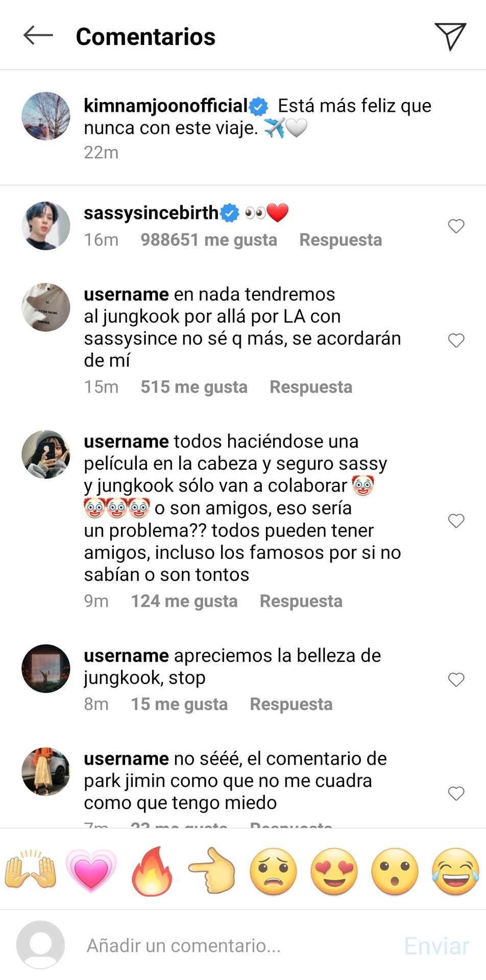Open direct share paper plane icon
Image resolution: width=486 pixels, height=980 pixels.
point(450,36)
